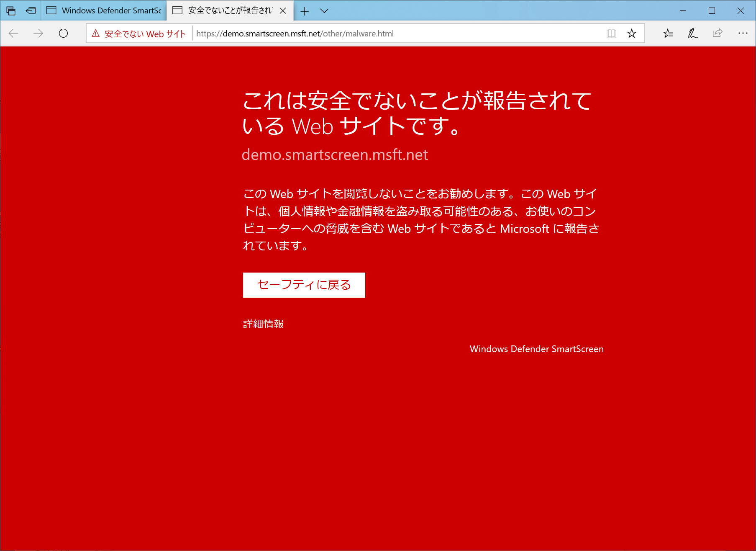Set these tabs aside icon
The height and width of the screenshot is (551, 756).
pos(31,11)
